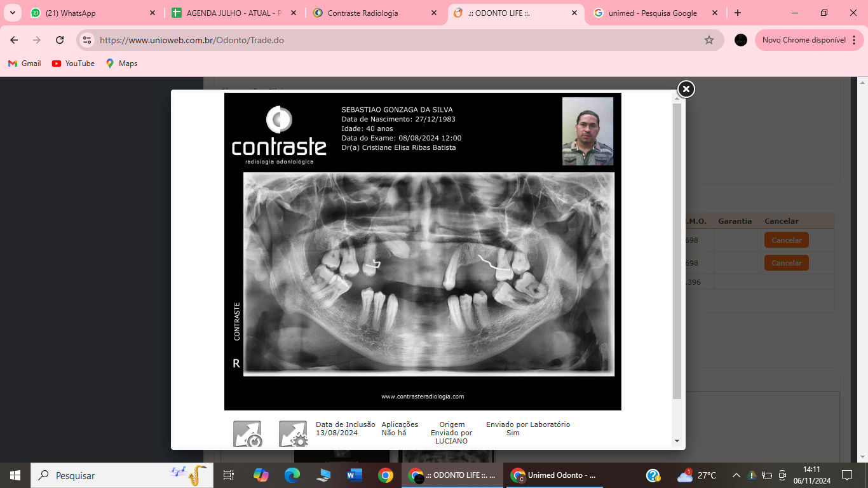Open Windows Task View

pos(229,475)
